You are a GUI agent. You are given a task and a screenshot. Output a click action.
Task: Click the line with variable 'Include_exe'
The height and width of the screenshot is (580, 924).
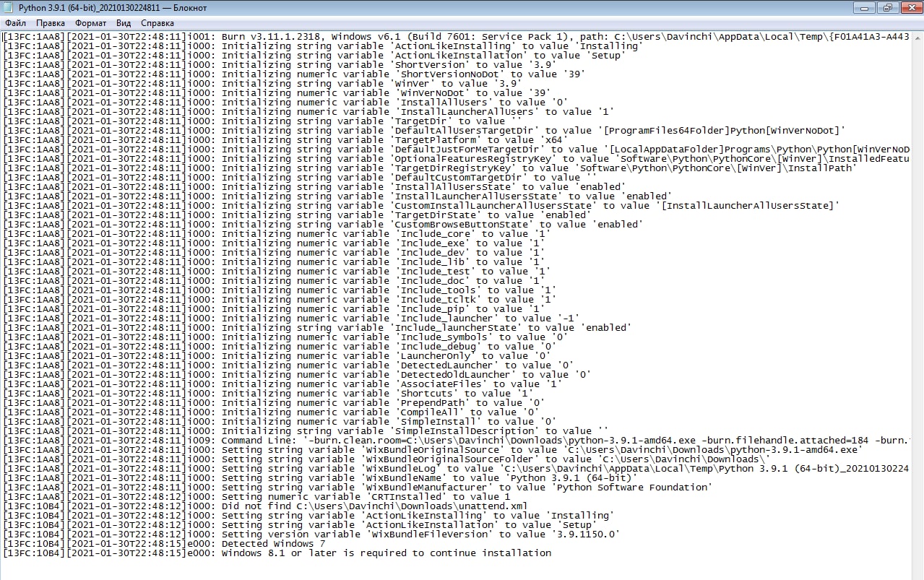[x=274, y=243]
